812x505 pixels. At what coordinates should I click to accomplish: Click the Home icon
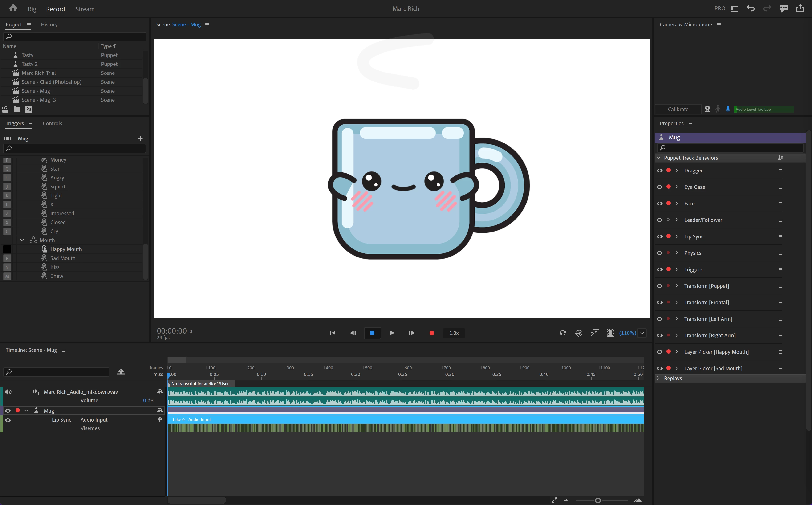(x=13, y=8)
